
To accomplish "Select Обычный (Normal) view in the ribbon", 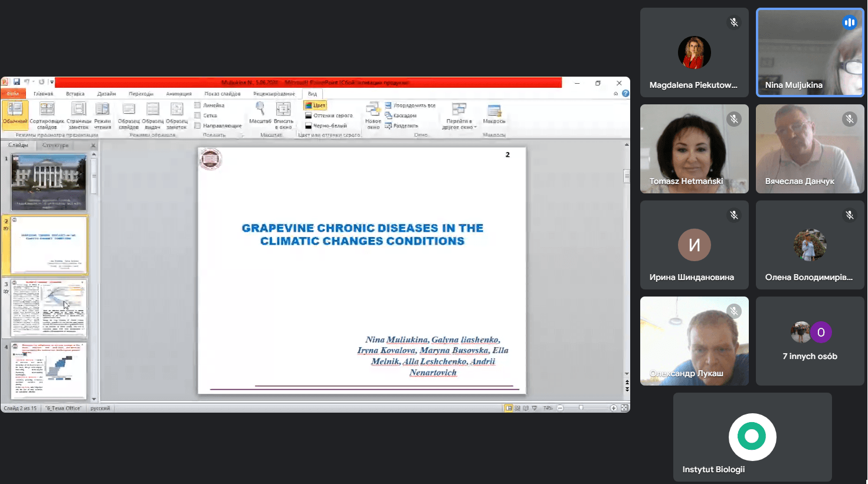I will (x=15, y=115).
